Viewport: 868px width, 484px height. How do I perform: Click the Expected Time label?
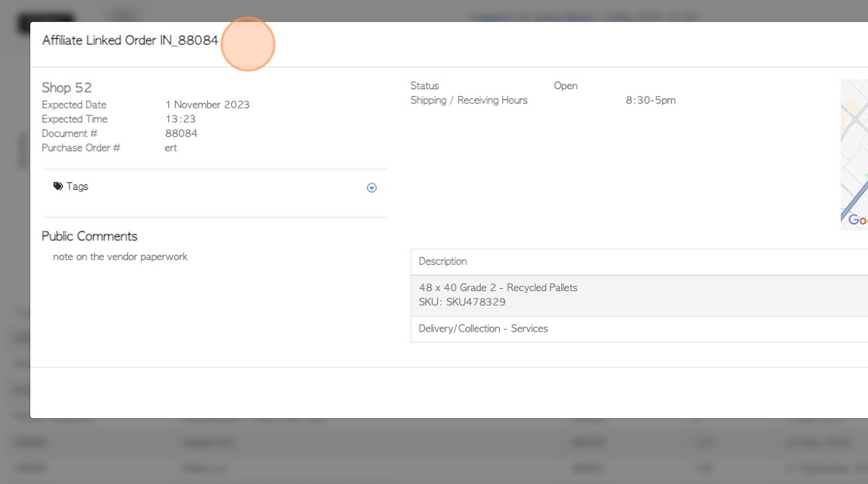(x=74, y=119)
